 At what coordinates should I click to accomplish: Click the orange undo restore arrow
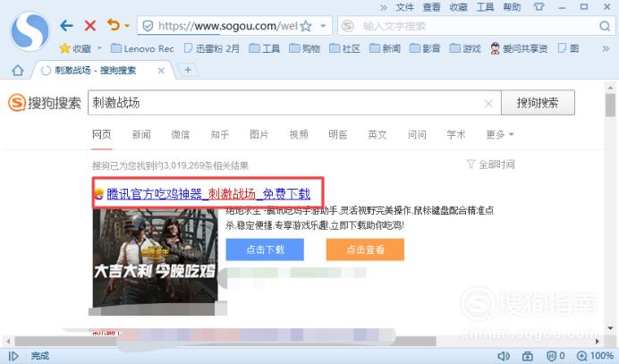(x=114, y=26)
